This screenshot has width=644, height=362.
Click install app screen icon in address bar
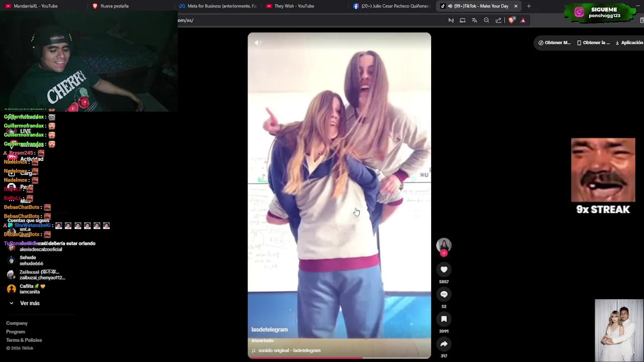tap(462, 20)
